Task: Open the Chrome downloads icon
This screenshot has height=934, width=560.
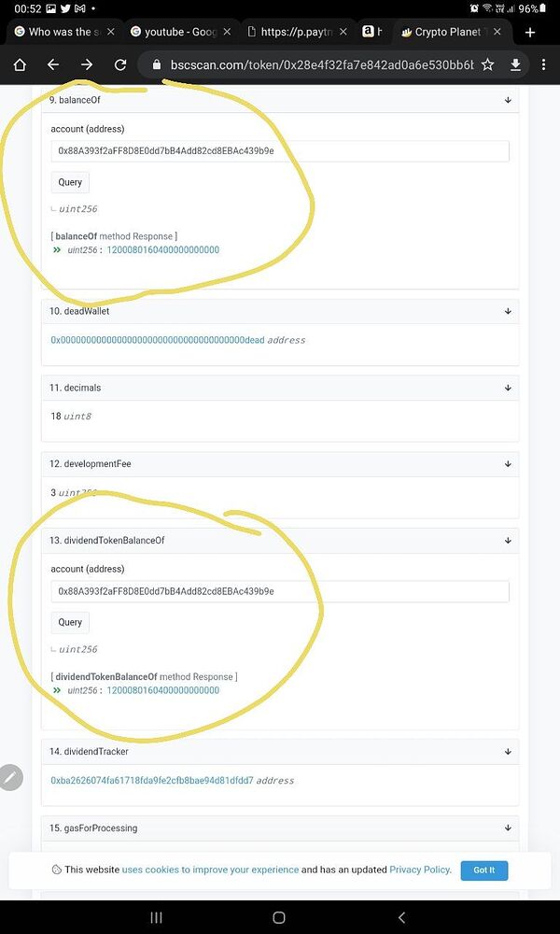Action: [515, 65]
